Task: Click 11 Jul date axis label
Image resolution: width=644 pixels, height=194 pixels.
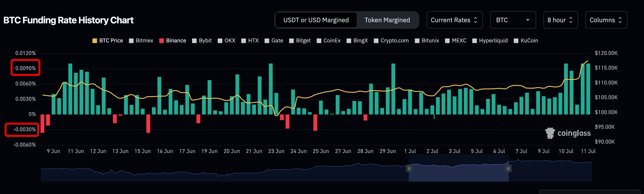Action: coord(588,151)
